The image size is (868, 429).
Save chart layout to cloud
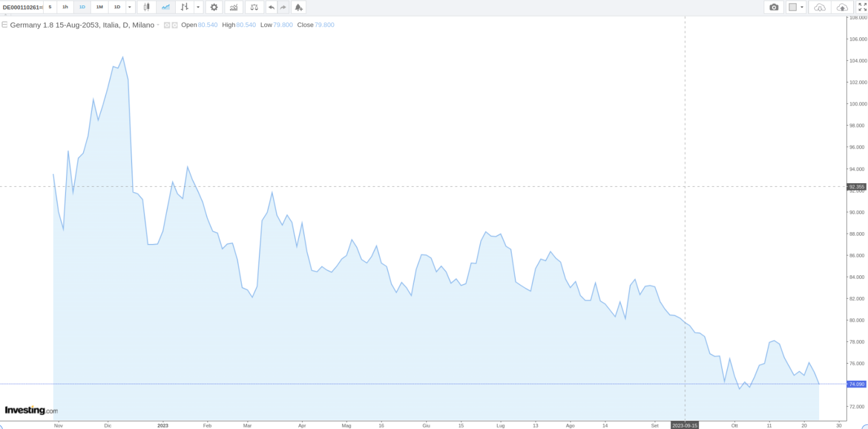coord(842,7)
